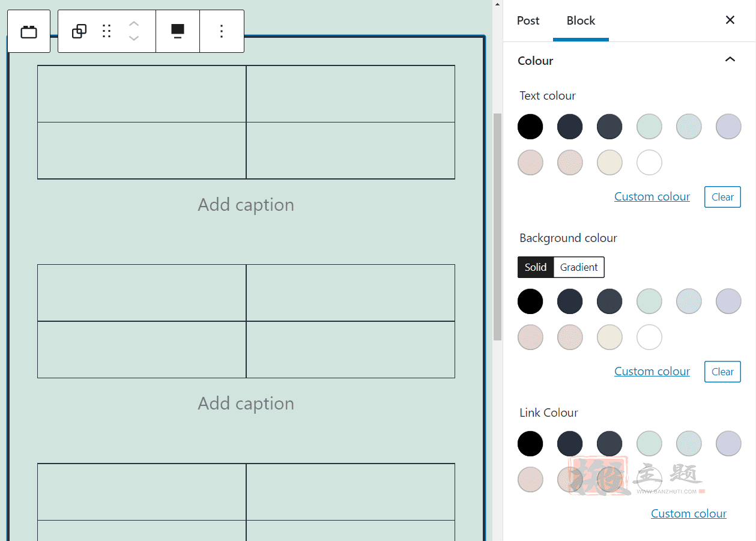Viewport: 756px width, 541px height.
Task: Click first table's Add caption field
Action: [246, 205]
